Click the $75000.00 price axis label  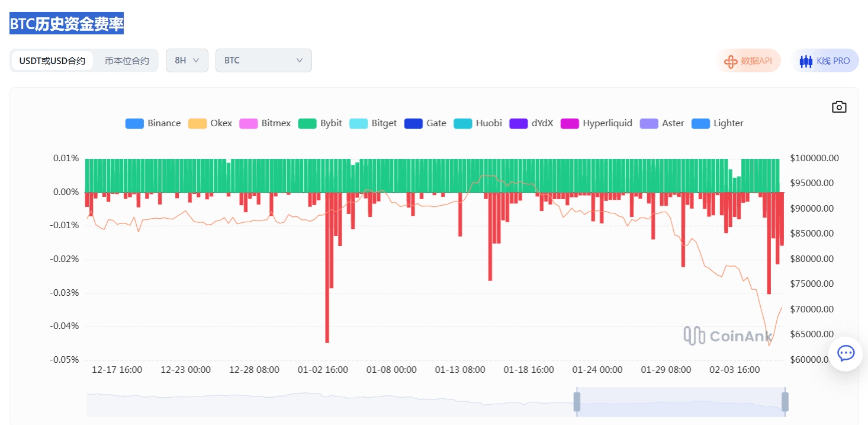pyautogui.click(x=812, y=284)
